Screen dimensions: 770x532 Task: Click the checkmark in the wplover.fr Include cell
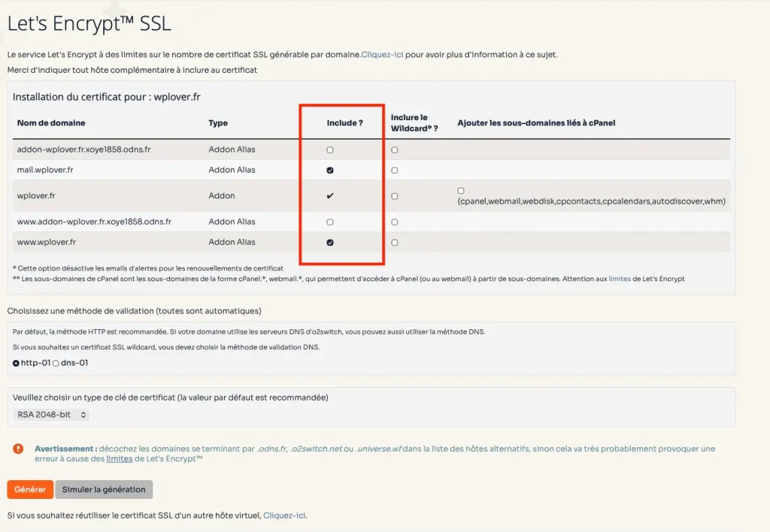[x=330, y=196]
